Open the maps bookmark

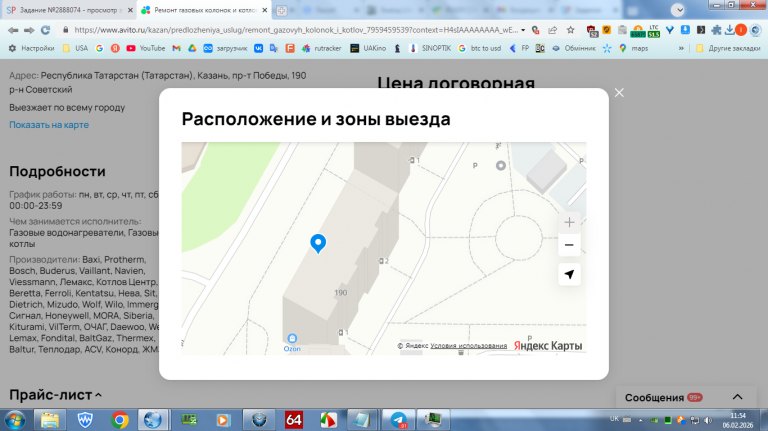pyautogui.click(x=633, y=48)
